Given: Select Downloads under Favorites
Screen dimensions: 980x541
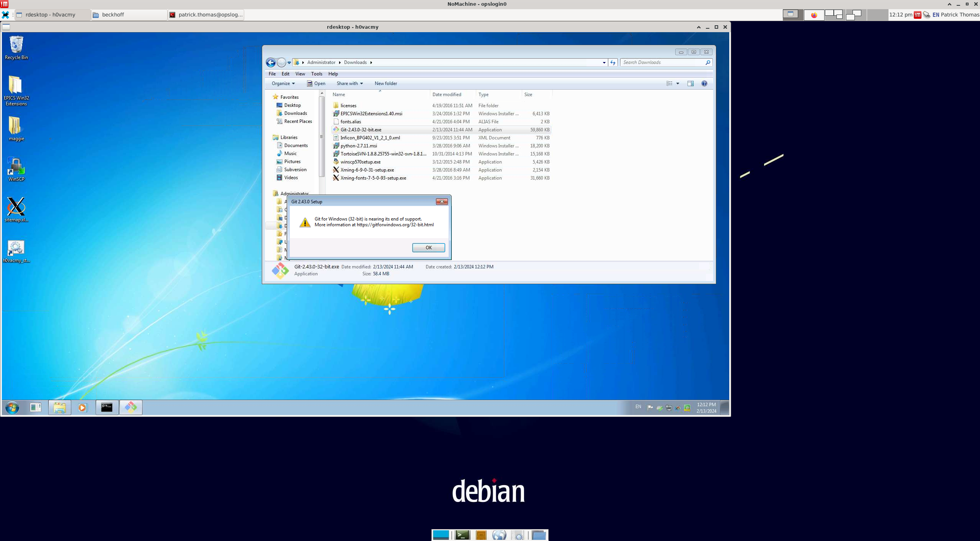Looking at the screenshot, I should (295, 113).
